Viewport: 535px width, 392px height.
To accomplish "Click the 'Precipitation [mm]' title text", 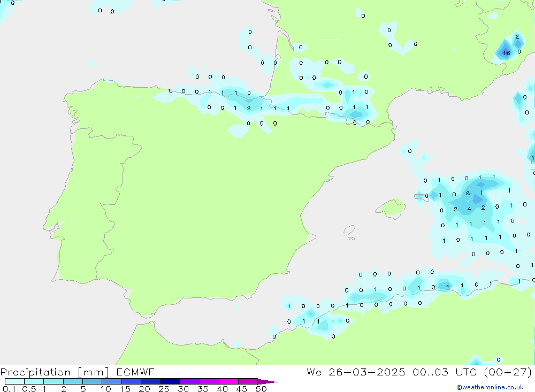I will (55, 372).
